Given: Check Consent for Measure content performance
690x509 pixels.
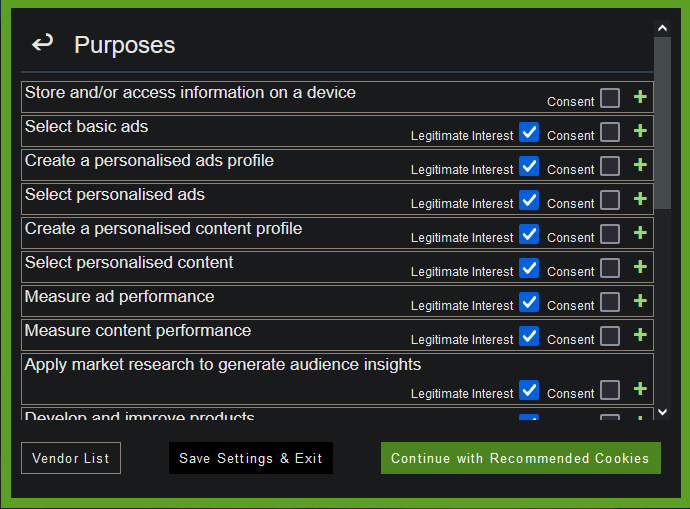Looking at the screenshot, I should 610,336.
